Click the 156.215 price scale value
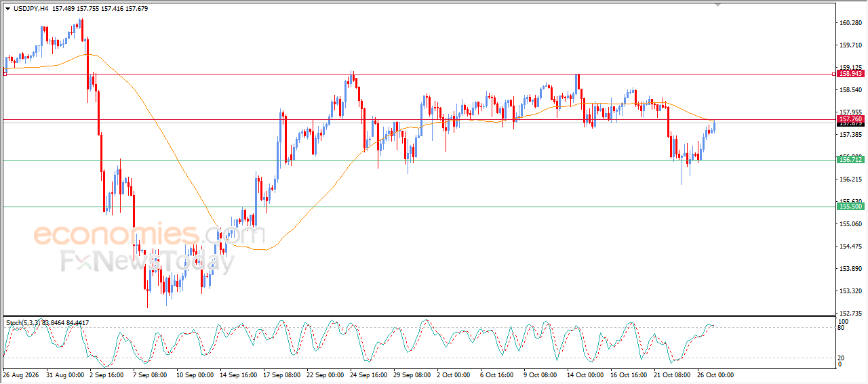Viewport: 868px width, 384px height. tap(850, 179)
